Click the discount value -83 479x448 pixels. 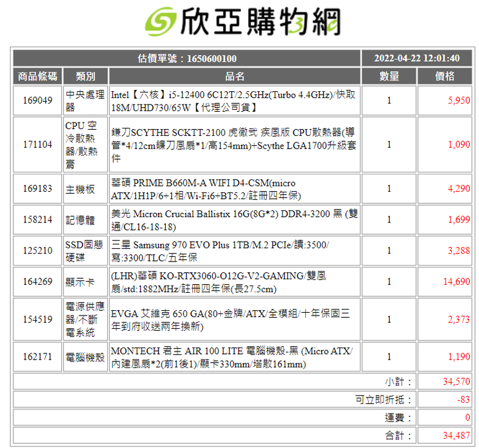point(464,399)
